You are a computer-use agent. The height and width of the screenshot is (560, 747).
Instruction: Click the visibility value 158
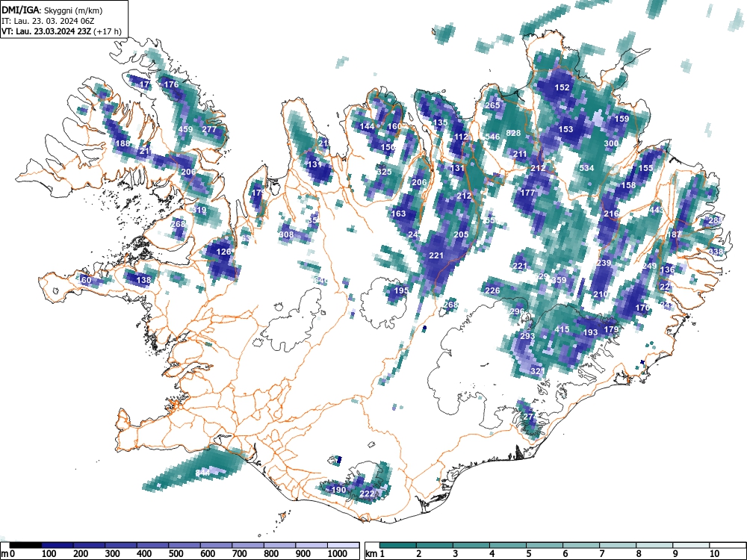tap(628, 184)
